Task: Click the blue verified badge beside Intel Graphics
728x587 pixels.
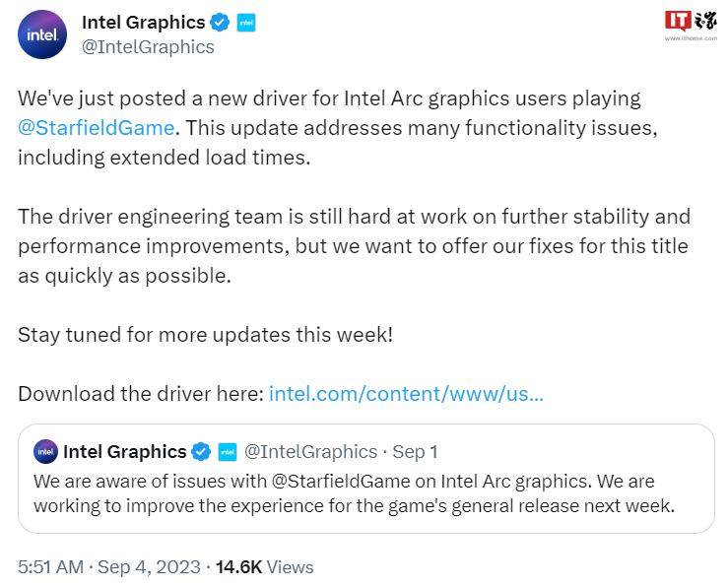Action: click(221, 23)
